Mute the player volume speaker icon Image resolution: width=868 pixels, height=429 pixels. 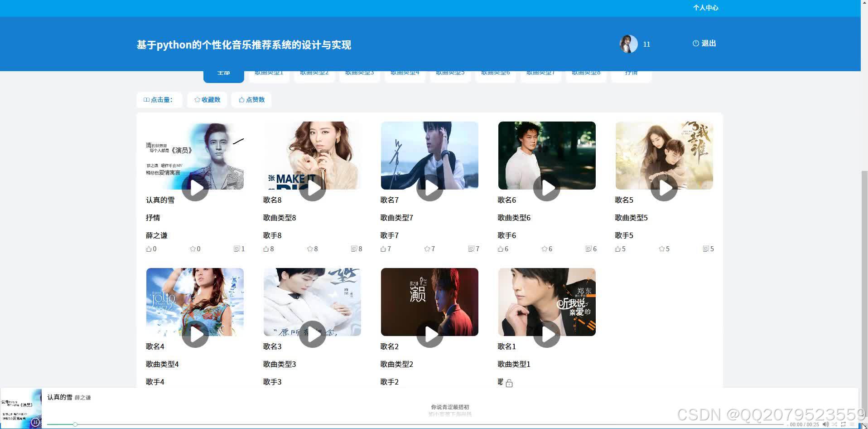(x=825, y=424)
